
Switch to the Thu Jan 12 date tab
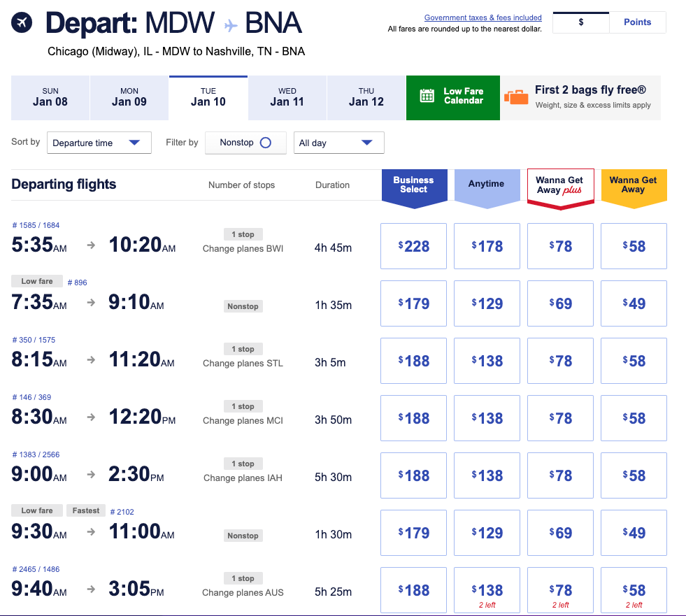click(366, 97)
